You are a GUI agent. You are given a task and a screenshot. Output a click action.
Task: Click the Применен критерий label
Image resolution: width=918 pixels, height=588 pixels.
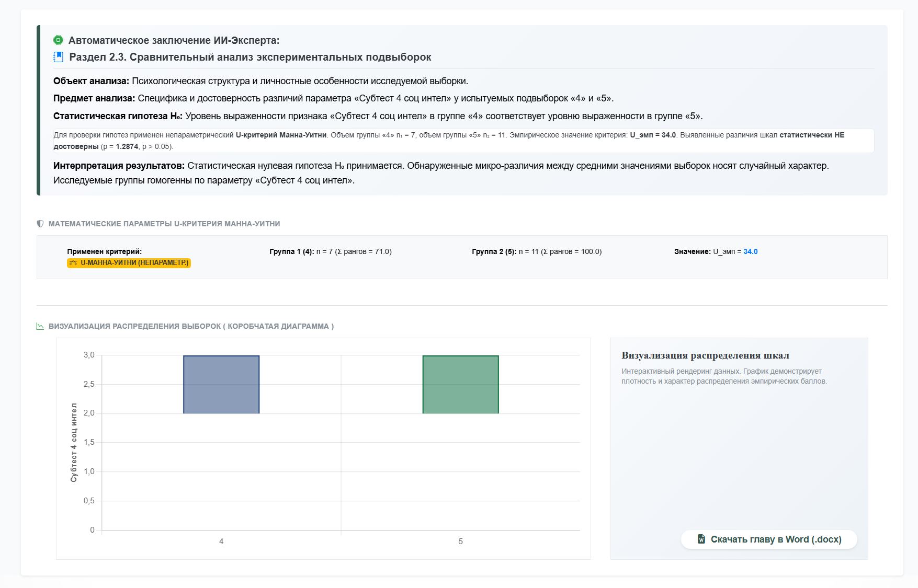coord(104,251)
